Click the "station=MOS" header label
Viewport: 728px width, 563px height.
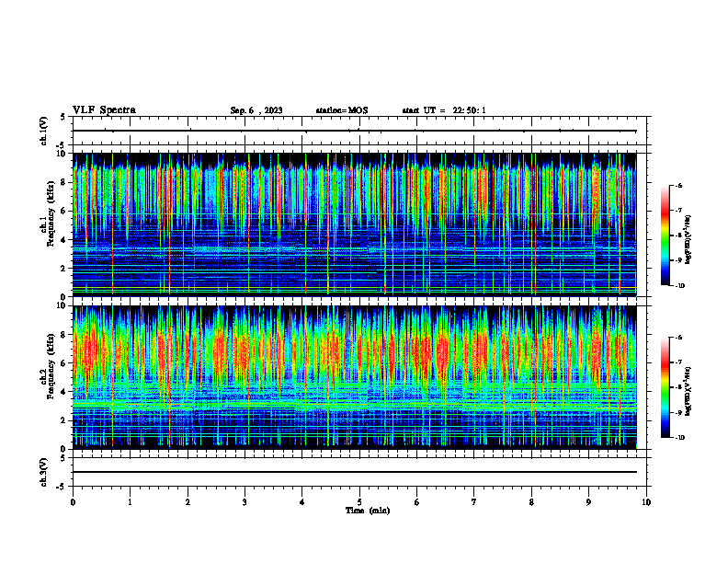[342, 110]
